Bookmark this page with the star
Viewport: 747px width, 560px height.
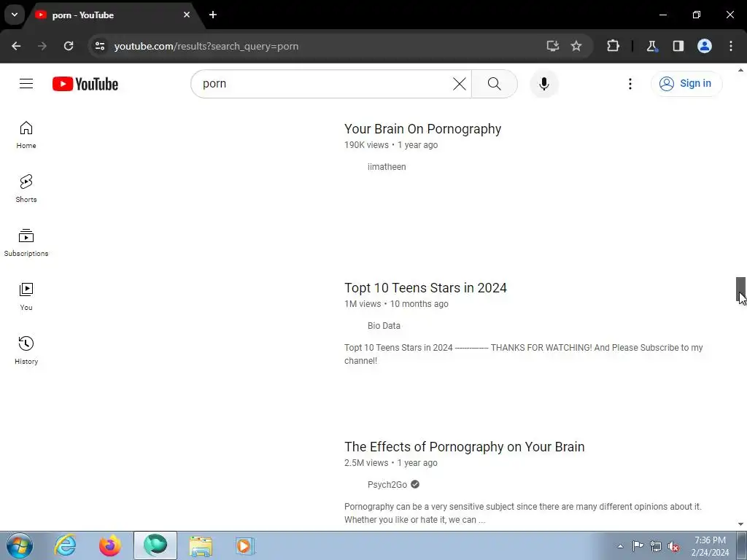coord(576,46)
